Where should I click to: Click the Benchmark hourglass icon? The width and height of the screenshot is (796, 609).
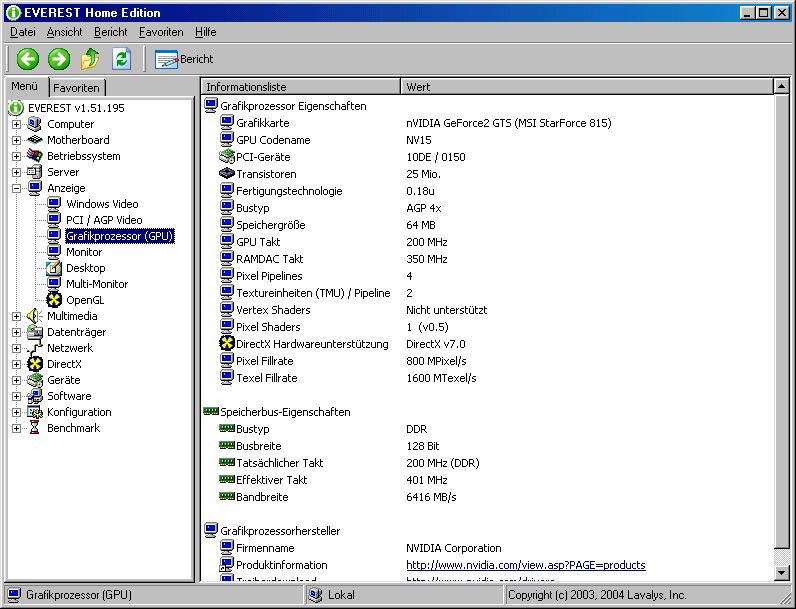pyautogui.click(x=35, y=428)
